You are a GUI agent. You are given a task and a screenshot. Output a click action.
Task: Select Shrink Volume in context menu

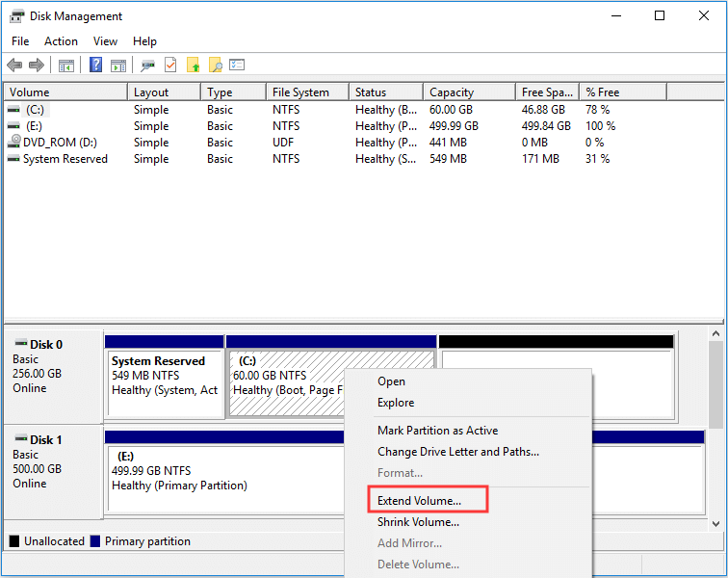point(418,522)
